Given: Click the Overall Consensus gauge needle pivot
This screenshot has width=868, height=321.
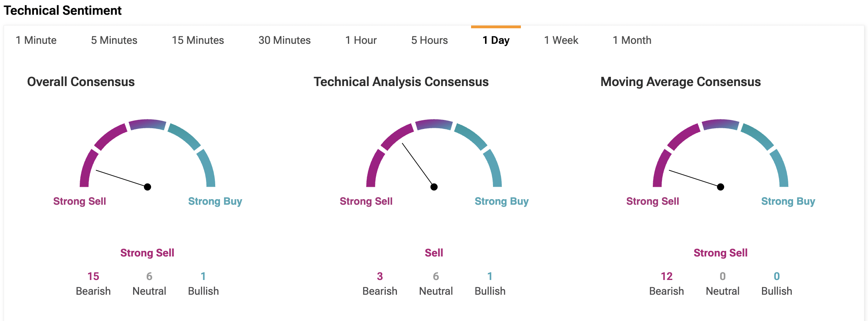Looking at the screenshot, I should click(x=147, y=187).
